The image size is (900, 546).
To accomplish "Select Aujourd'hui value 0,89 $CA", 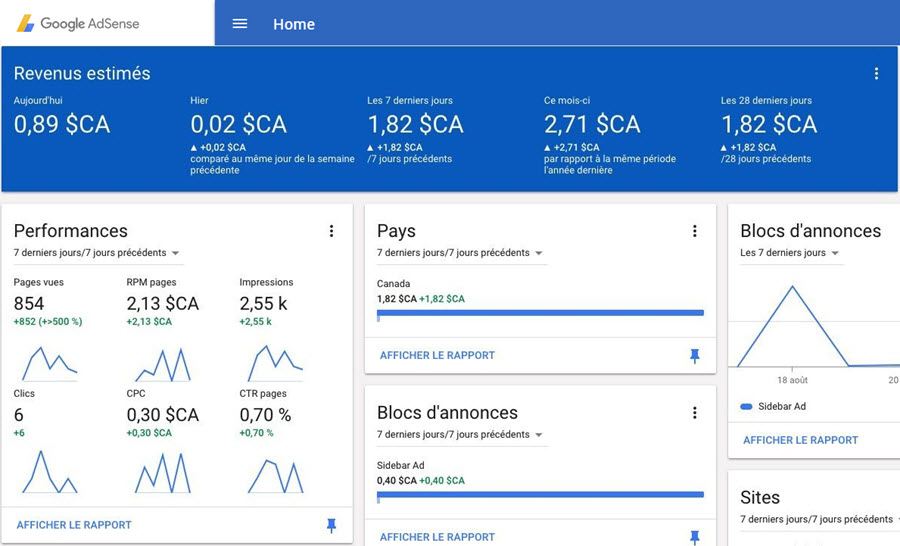I will [x=62, y=125].
